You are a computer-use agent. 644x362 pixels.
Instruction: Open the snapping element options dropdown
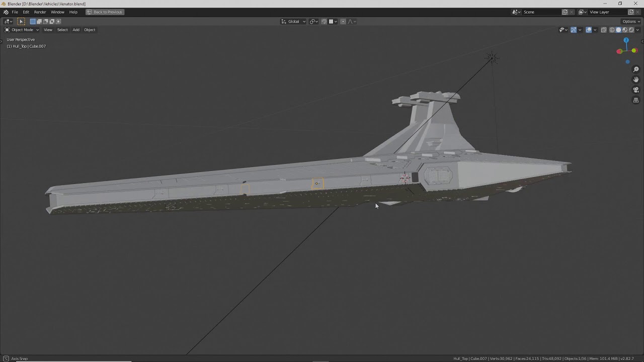coord(333,21)
